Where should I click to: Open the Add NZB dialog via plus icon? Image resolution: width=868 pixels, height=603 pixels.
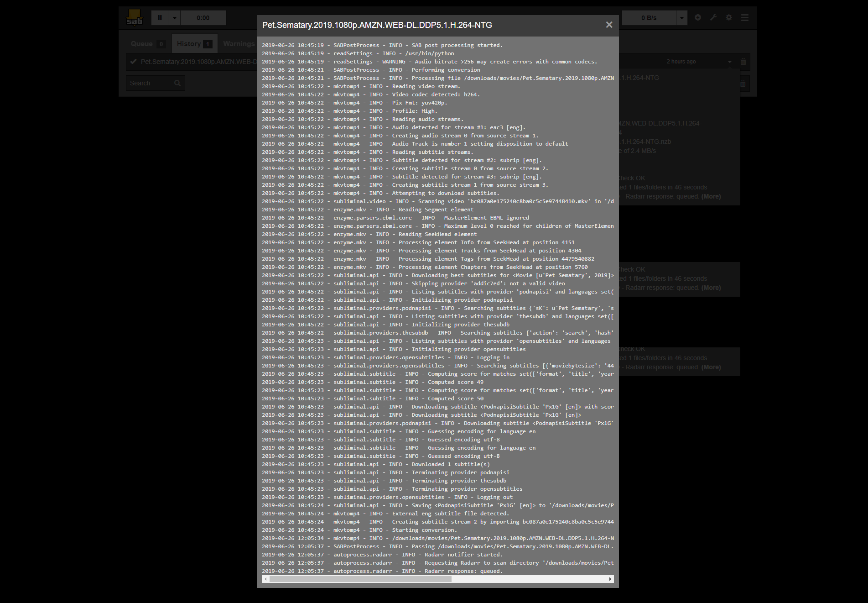click(x=697, y=17)
